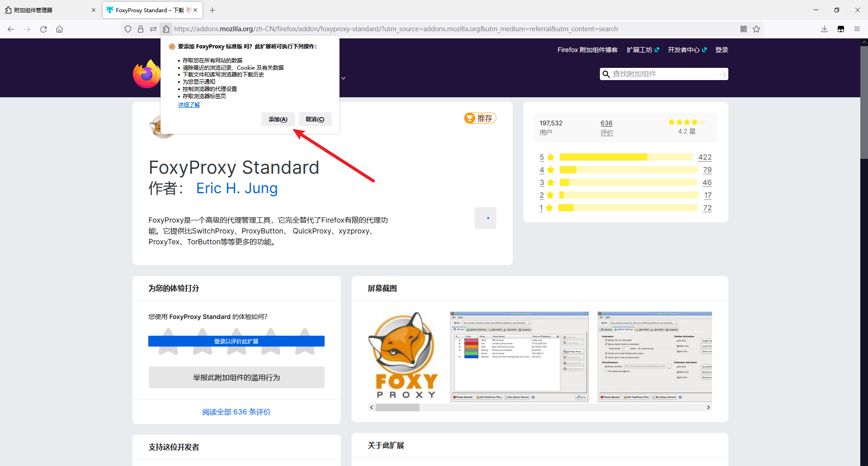Confirm adding extension with 添加(A)
868x466 pixels.
pos(278,119)
